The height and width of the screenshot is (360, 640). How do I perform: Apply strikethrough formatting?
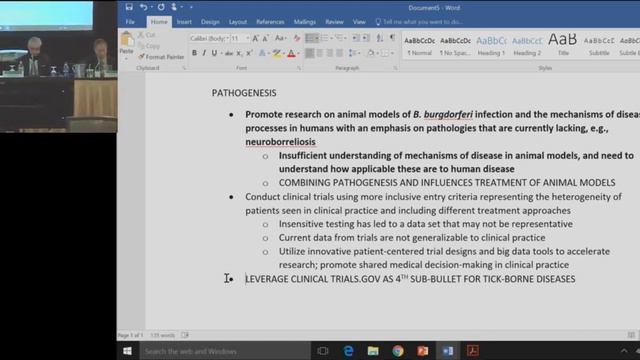229,53
